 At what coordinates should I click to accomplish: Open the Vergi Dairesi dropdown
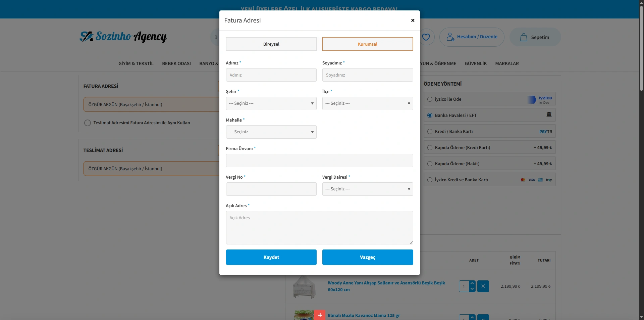(x=367, y=189)
